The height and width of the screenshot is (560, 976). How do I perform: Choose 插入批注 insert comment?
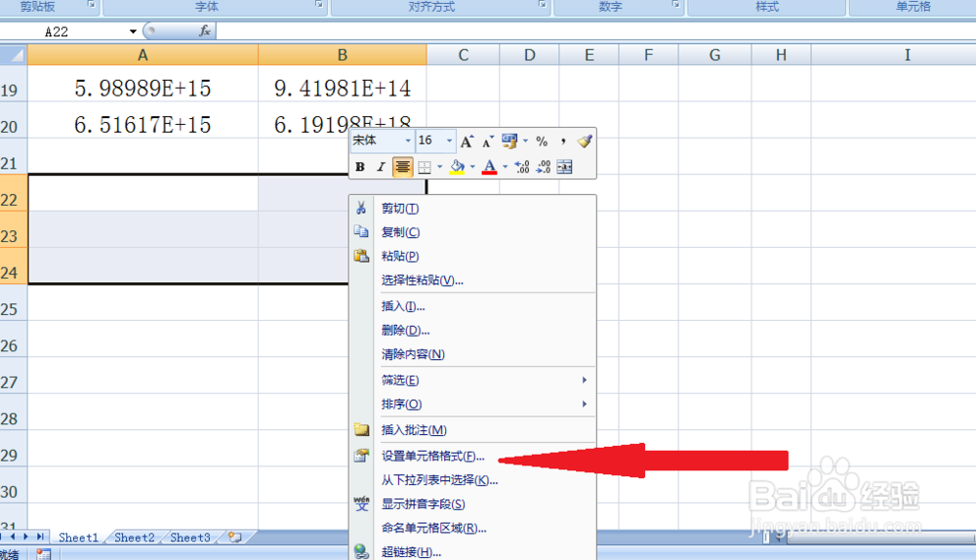click(x=472, y=430)
